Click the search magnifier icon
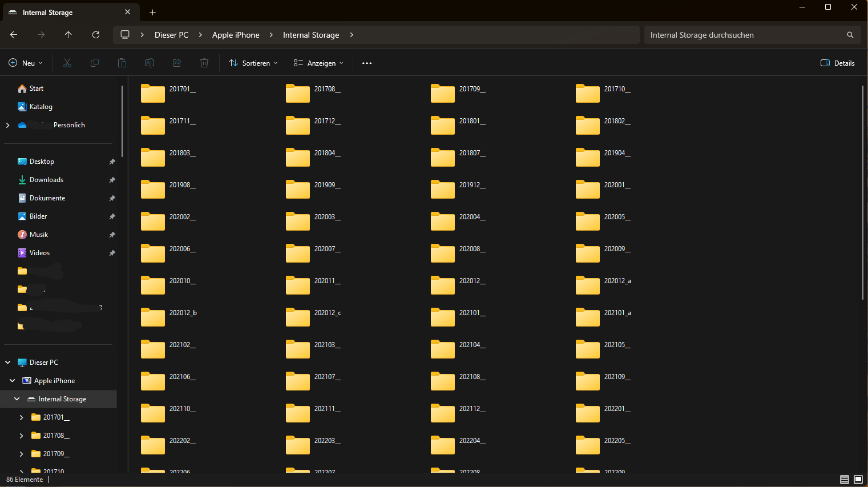Image resolution: width=868 pixels, height=487 pixels. [850, 35]
